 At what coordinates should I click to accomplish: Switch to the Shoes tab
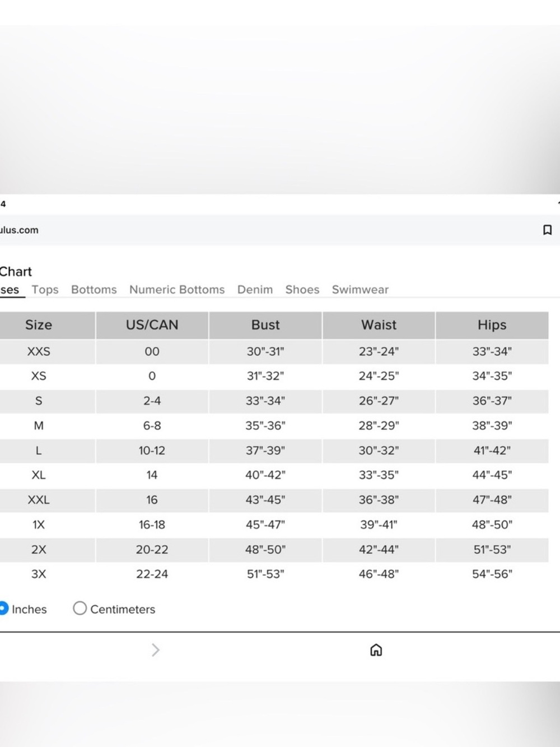[302, 290]
